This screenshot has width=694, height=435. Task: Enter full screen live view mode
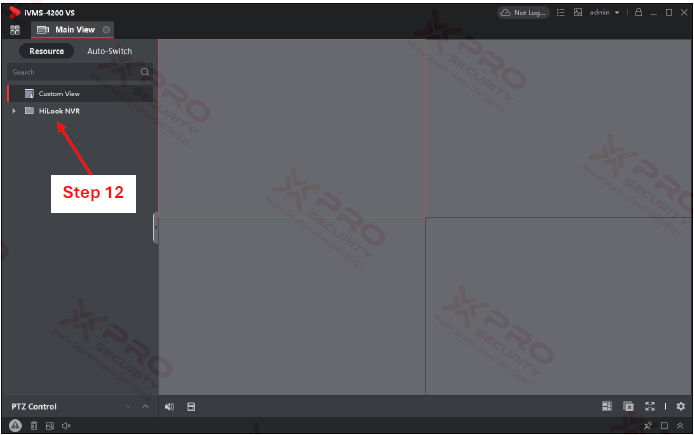650,406
